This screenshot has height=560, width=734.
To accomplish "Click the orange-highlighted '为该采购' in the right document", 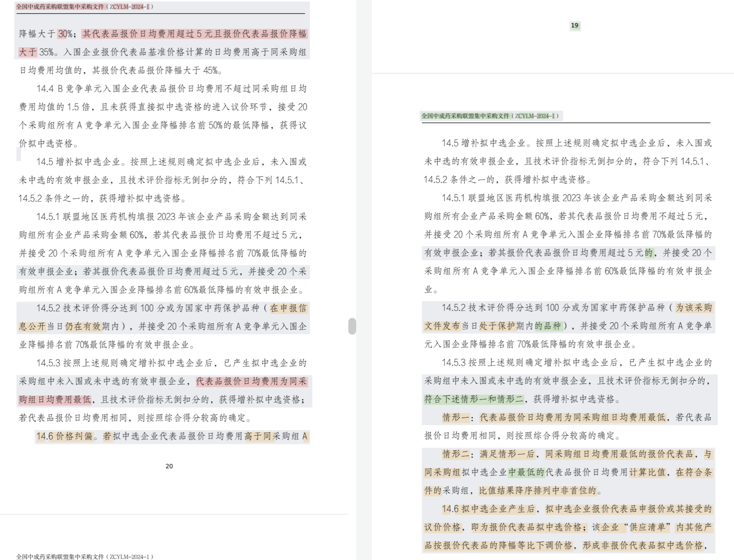I will tap(694, 308).
